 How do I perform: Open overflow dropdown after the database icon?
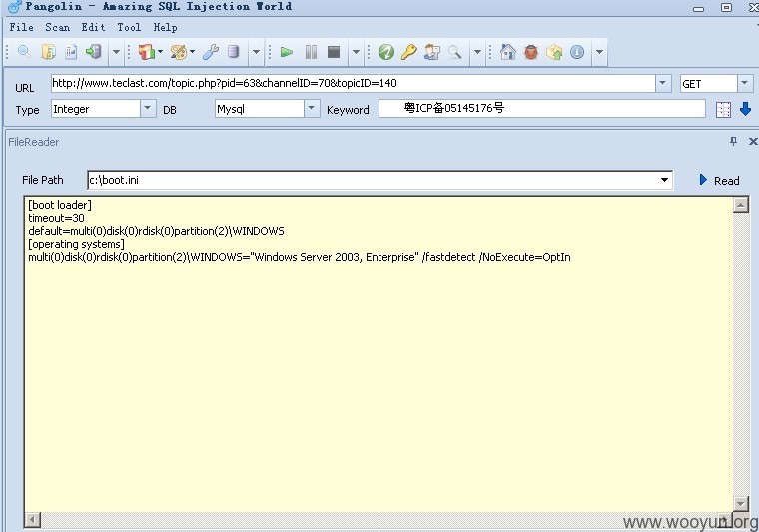256,52
